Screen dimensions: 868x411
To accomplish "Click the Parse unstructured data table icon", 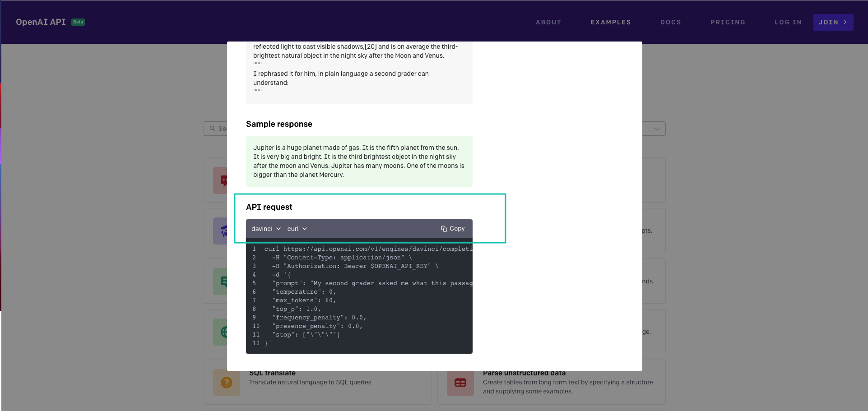I will [460, 383].
